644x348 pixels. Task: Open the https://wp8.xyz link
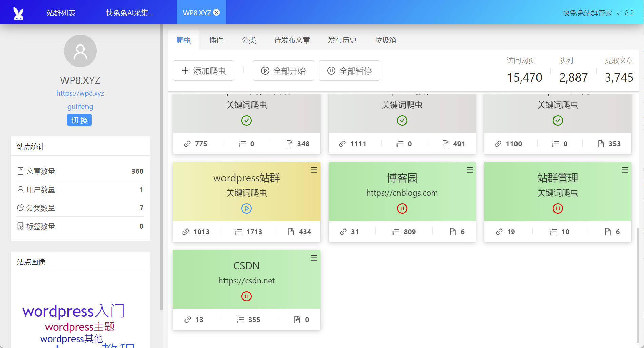tap(80, 93)
